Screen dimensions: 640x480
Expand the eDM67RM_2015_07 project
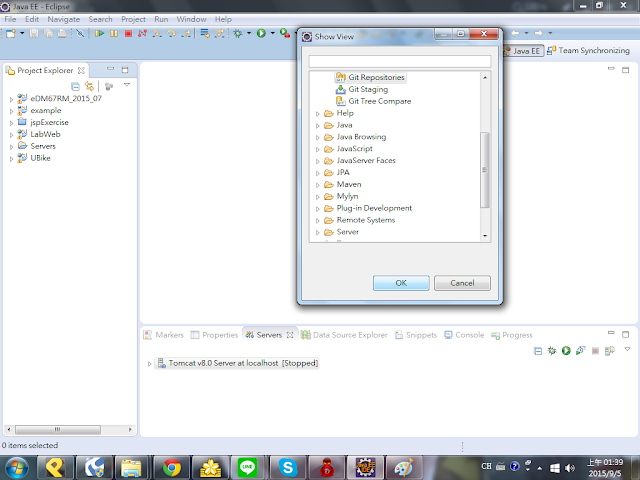(x=11, y=99)
